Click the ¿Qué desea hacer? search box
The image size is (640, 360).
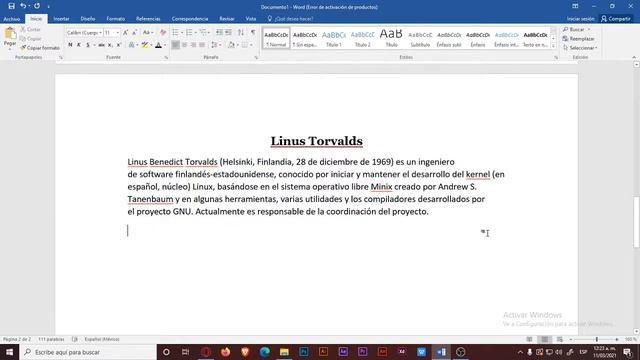point(291,19)
